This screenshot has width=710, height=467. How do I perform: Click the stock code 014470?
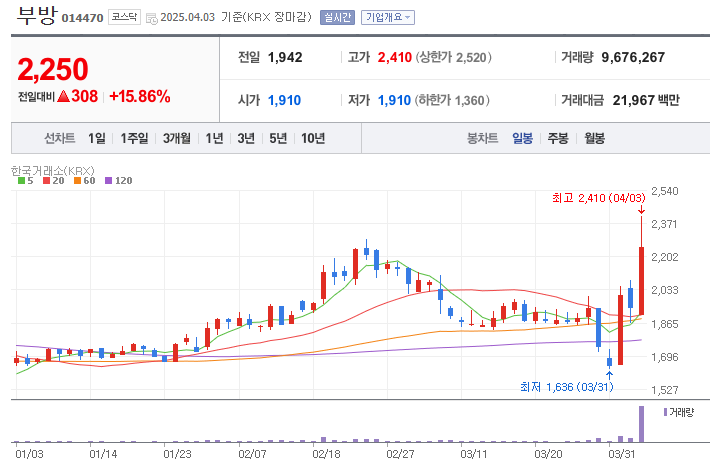[82, 18]
